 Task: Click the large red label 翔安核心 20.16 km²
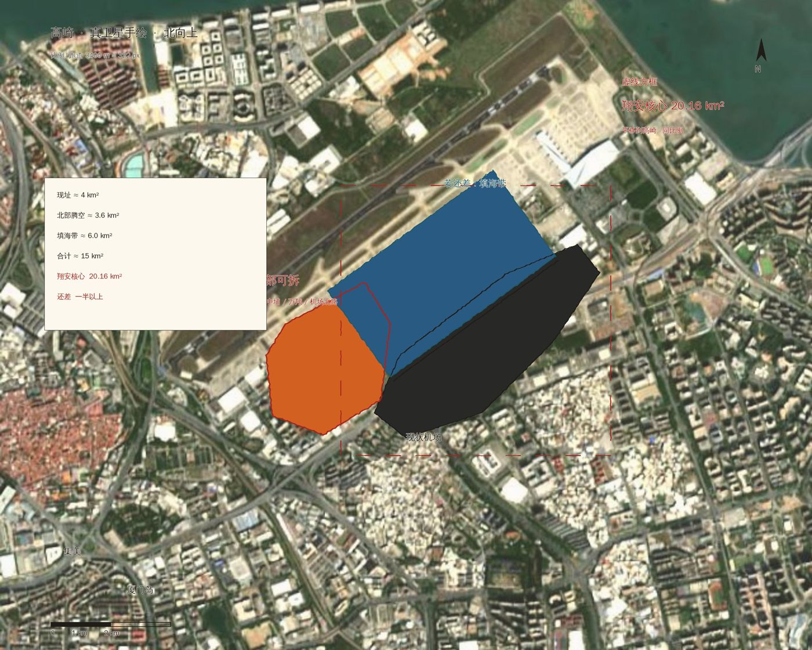(673, 106)
